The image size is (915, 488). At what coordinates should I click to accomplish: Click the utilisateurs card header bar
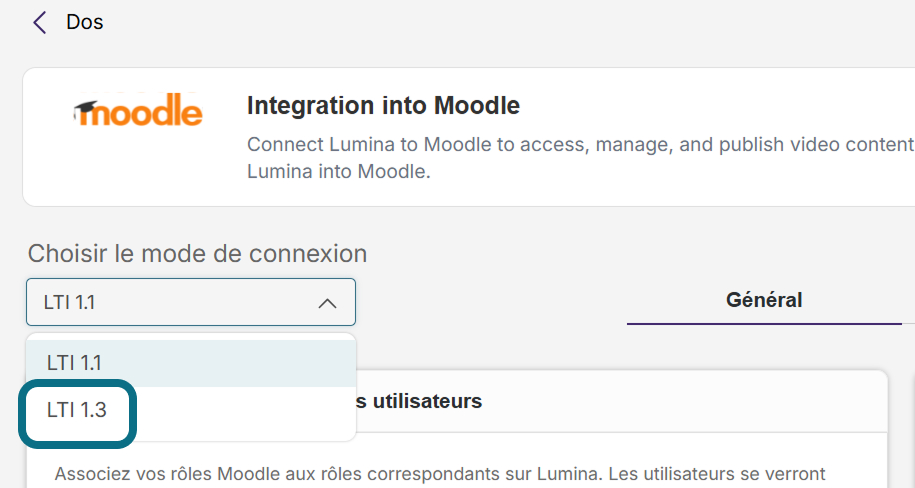pos(621,401)
